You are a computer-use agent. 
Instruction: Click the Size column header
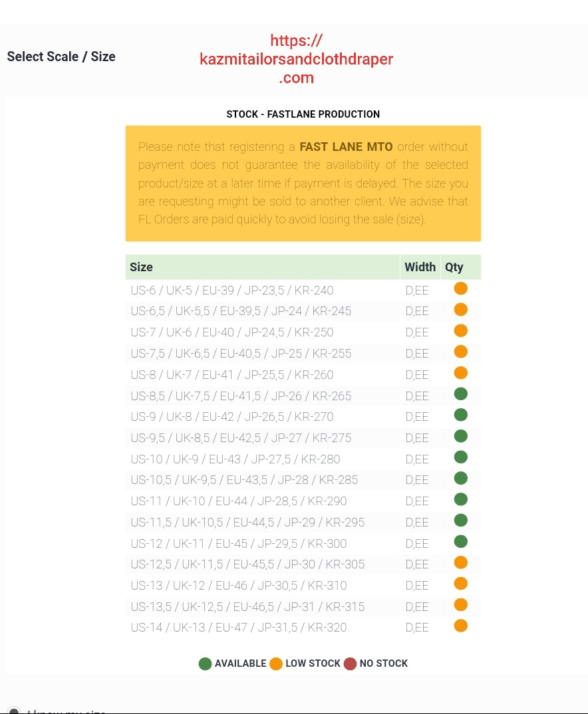click(x=141, y=267)
